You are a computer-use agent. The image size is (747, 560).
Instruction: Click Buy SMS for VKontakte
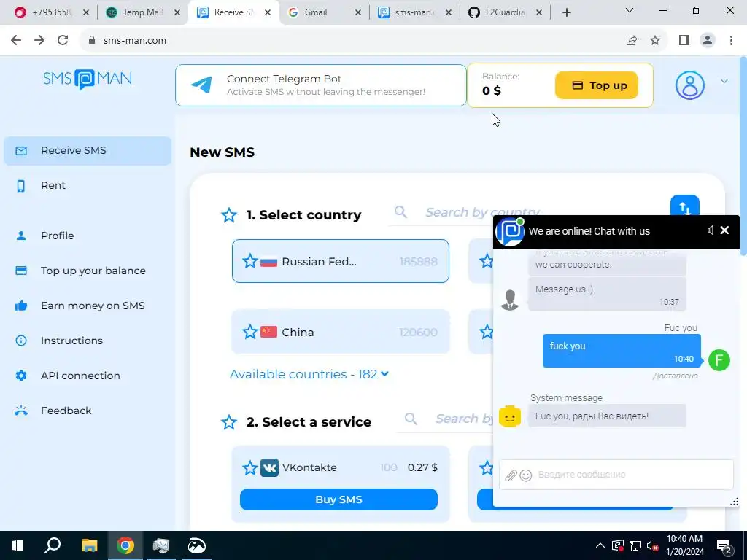[x=338, y=499]
